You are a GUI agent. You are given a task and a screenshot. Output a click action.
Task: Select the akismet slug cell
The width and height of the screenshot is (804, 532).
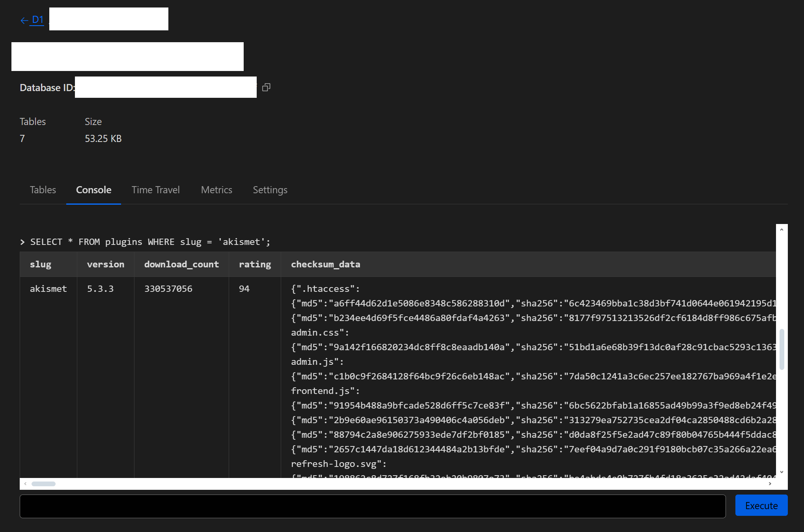(x=49, y=289)
